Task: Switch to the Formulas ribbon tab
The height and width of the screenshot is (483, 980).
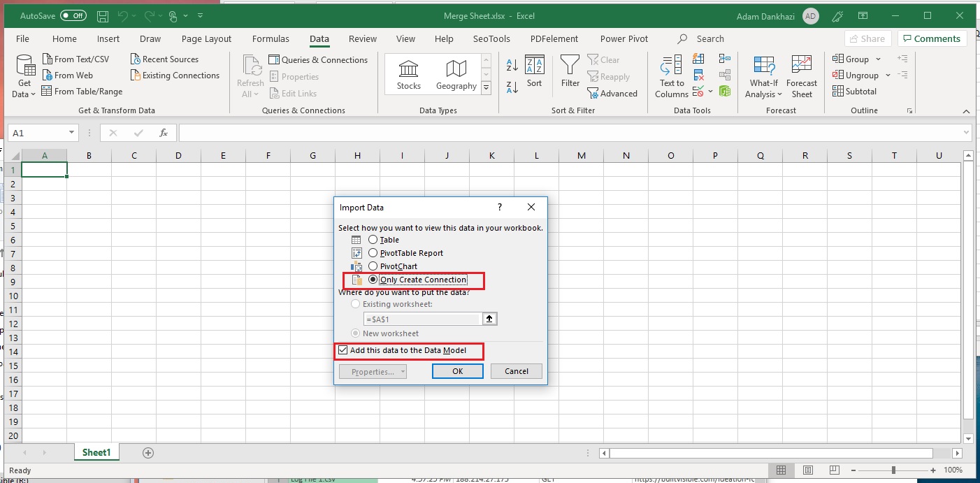Action: tap(271, 38)
